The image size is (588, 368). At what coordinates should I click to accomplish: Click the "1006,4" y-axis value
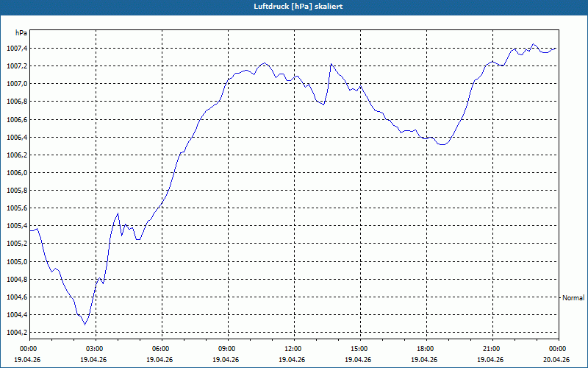click(x=17, y=138)
